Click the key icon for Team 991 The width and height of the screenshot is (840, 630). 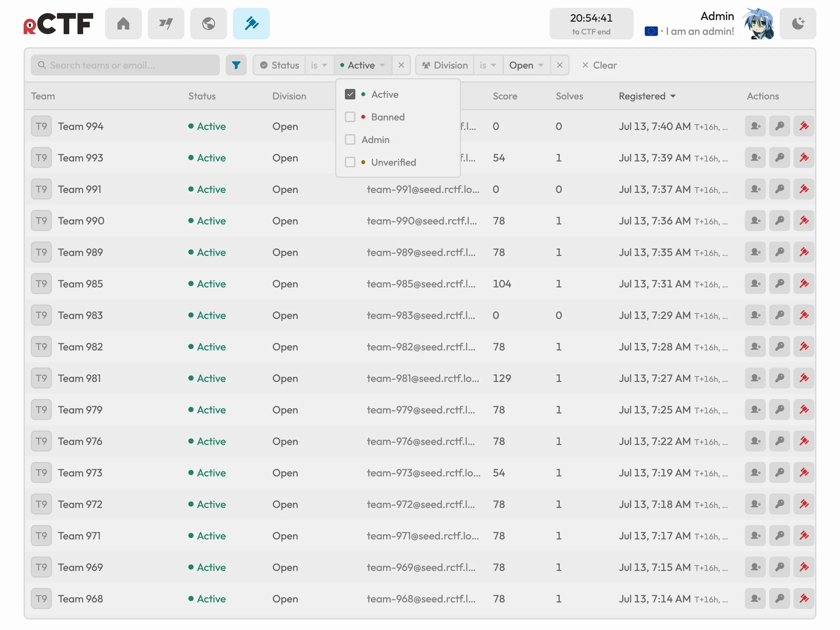pyautogui.click(x=779, y=189)
